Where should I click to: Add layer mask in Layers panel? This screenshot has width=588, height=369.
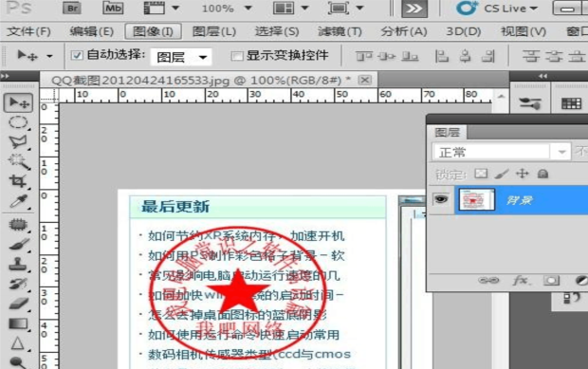551,280
